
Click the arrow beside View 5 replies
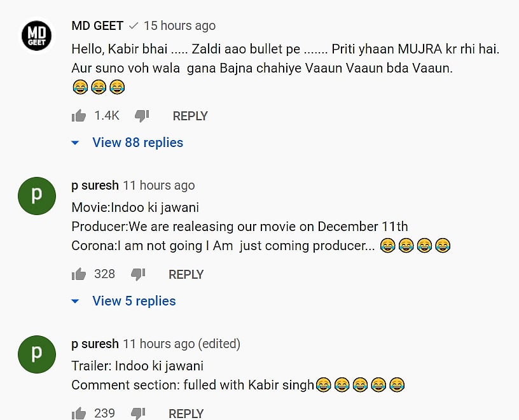coord(75,301)
